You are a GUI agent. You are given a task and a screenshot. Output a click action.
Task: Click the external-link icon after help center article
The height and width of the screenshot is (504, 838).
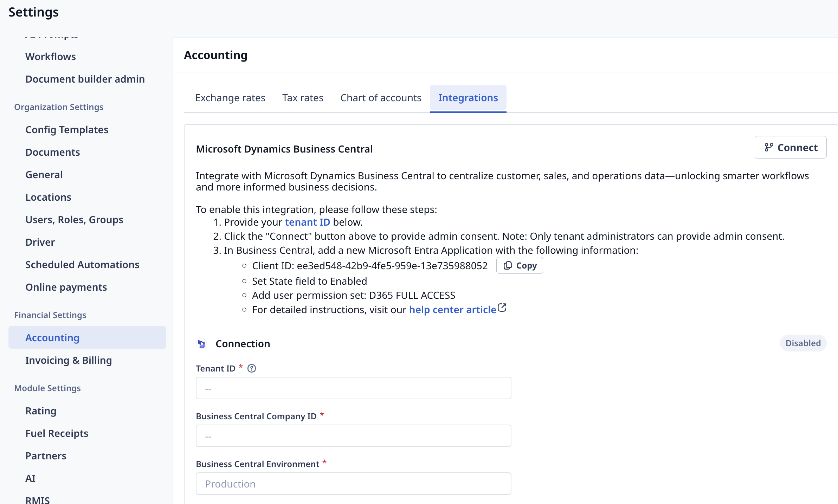tap(502, 308)
